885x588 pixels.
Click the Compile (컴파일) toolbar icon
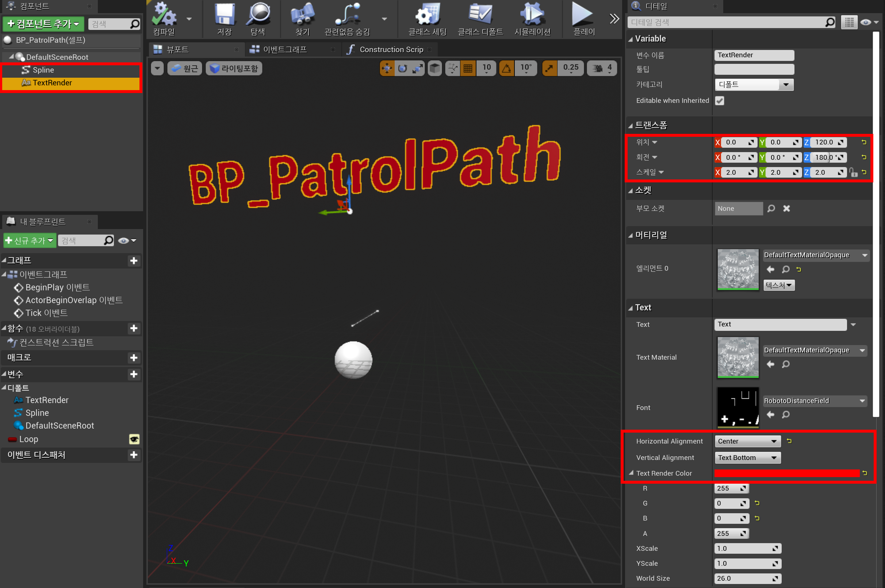pyautogui.click(x=164, y=15)
